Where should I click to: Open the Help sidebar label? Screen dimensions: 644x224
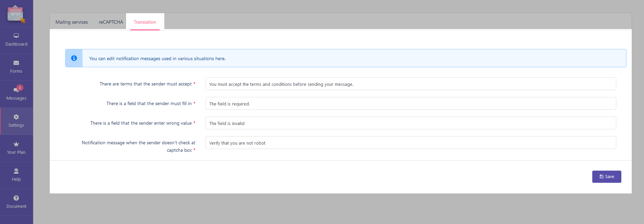click(16, 179)
